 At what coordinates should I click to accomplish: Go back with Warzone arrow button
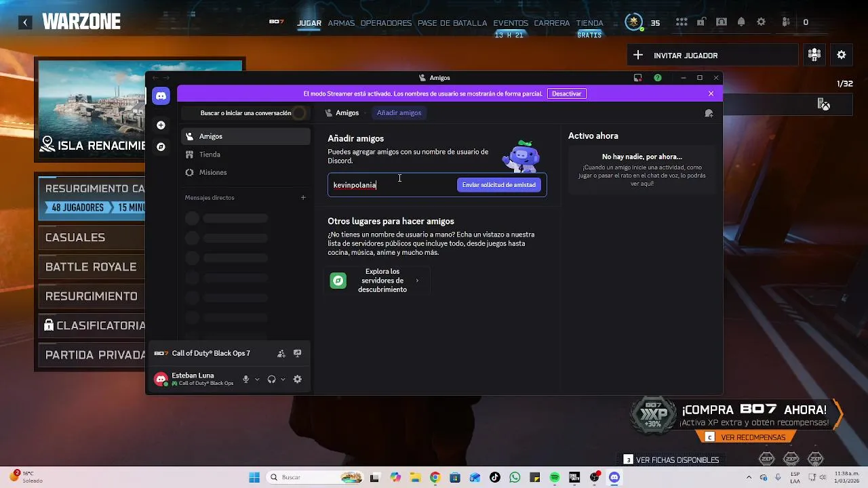[25, 22]
